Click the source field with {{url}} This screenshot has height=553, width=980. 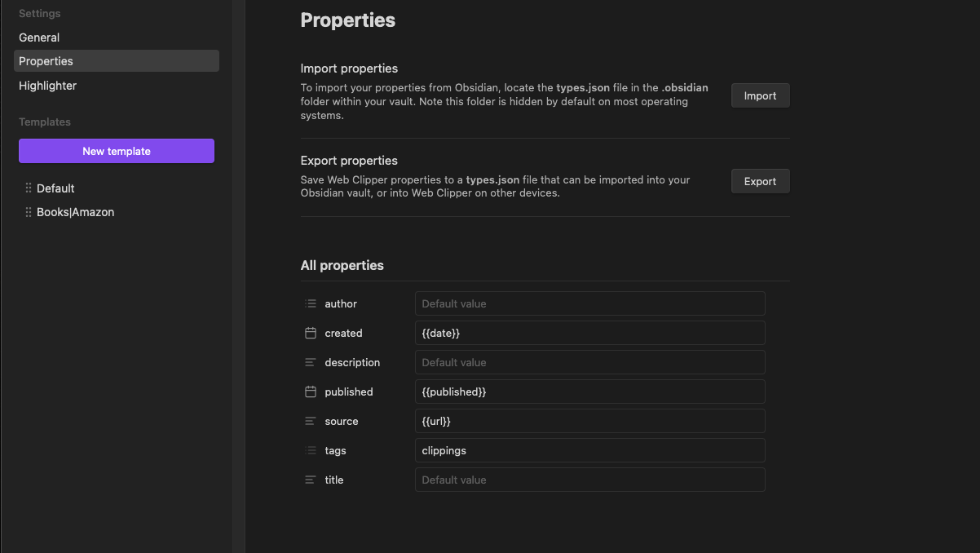589,421
